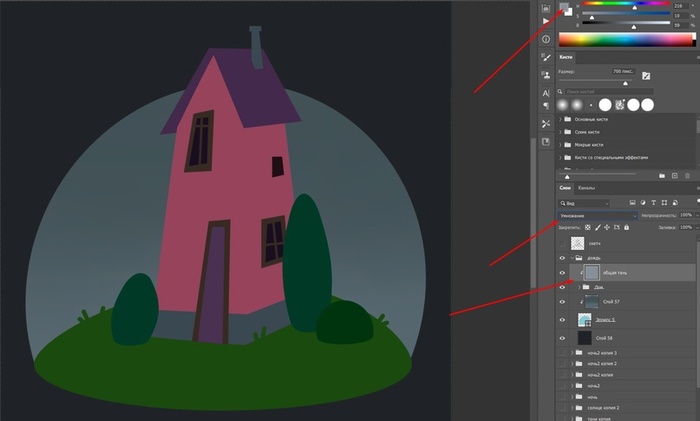The height and width of the screenshot is (421, 700).
Task: Click the brush search magnifier icon
Action: coord(560,92)
